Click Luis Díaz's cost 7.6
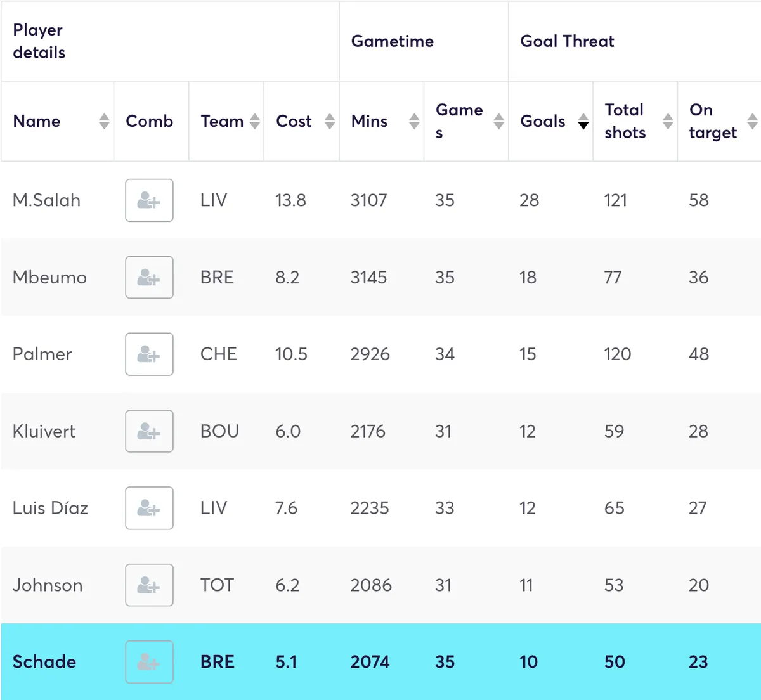The height and width of the screenshot is (700, 761). click(287, 508)
